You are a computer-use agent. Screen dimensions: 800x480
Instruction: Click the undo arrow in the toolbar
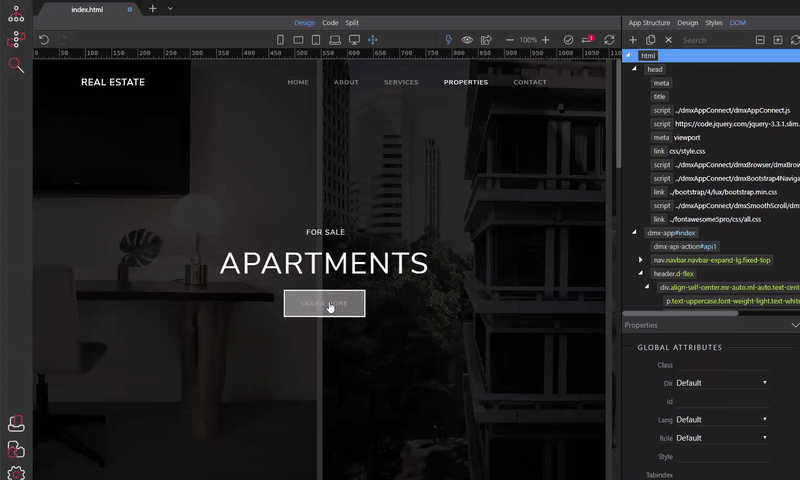pos(44,40)
